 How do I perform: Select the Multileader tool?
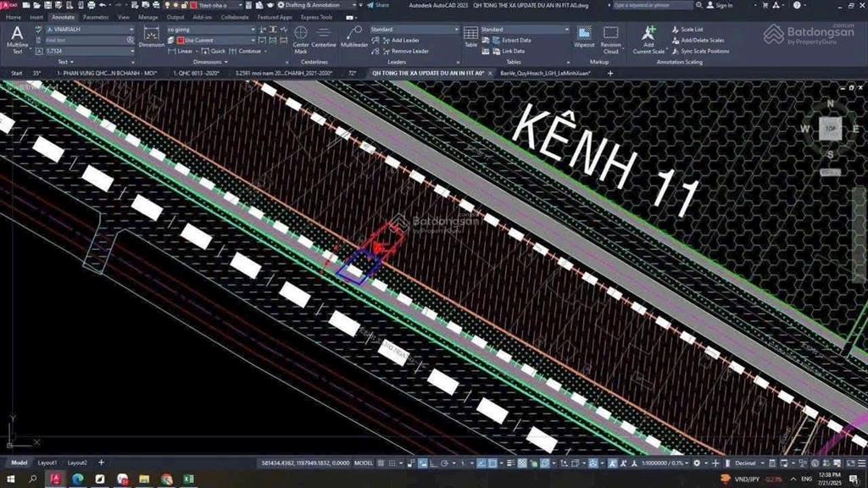pos(353,37)
